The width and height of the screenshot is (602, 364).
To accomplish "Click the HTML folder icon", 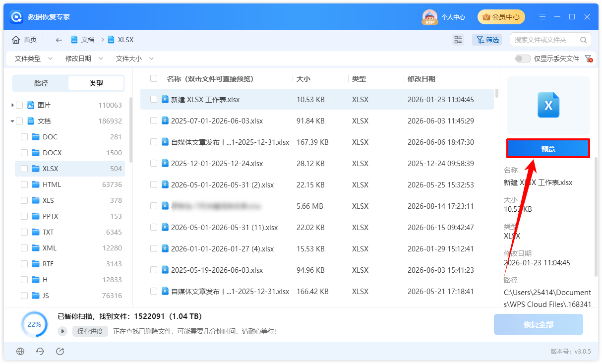I will [36, 184].
